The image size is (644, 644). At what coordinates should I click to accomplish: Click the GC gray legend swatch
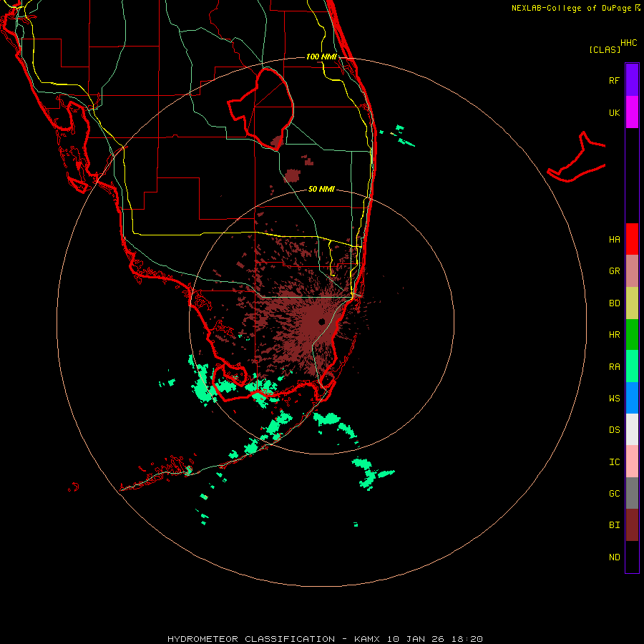pyautogui.click(x=632, y=493)
